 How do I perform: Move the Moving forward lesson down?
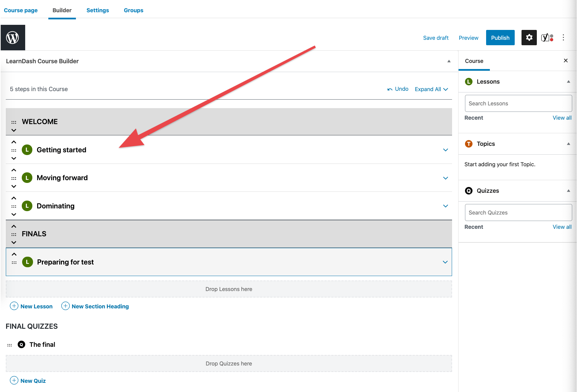[14, 186]
